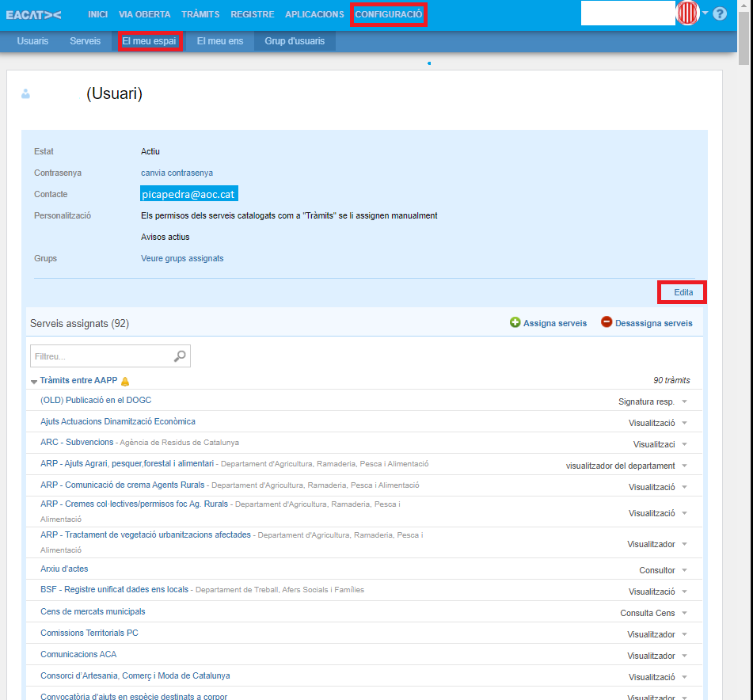The height and width of the screenshot is (700, 753).
Task: Open role dropdown for Cens de mercats municipals
Action: tap(684, 613)
